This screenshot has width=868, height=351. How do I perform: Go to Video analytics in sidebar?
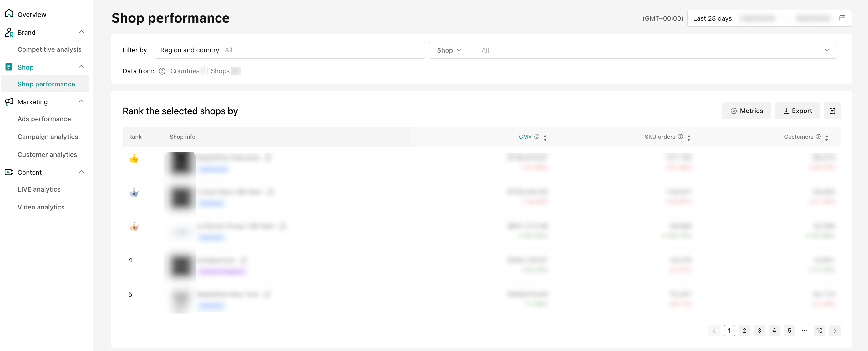click(41, 207)
